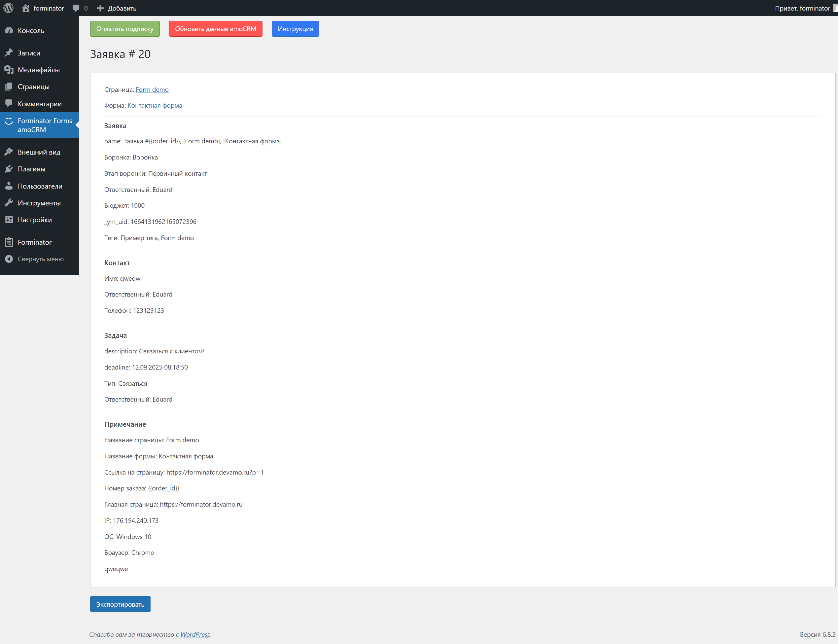Follow the WordPress footer link
Screen dimensions: 838x644
click(195, 634)
